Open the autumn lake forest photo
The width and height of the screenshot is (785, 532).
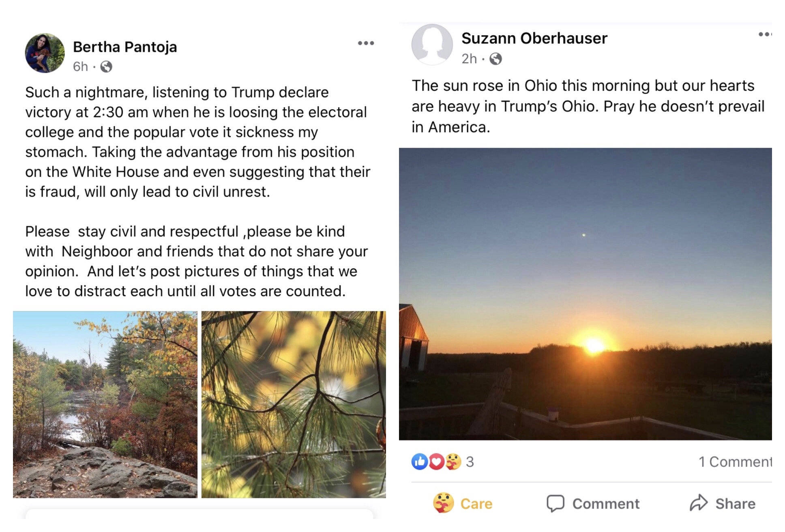(x=105, y=404)
